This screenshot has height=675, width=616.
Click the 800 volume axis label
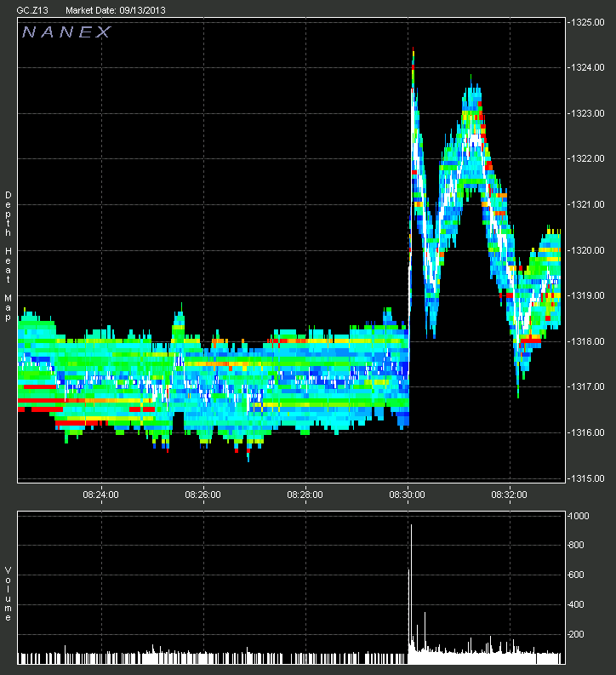coord(576,545)
